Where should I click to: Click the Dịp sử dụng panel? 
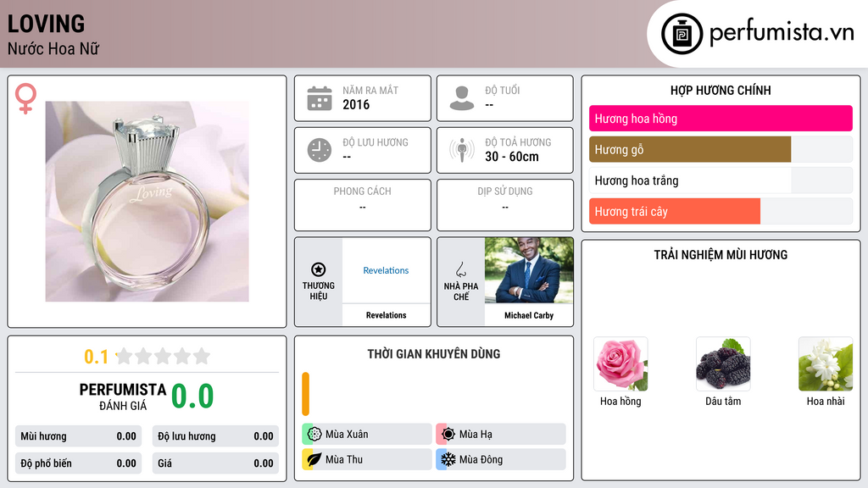click(x=505, y=205)
